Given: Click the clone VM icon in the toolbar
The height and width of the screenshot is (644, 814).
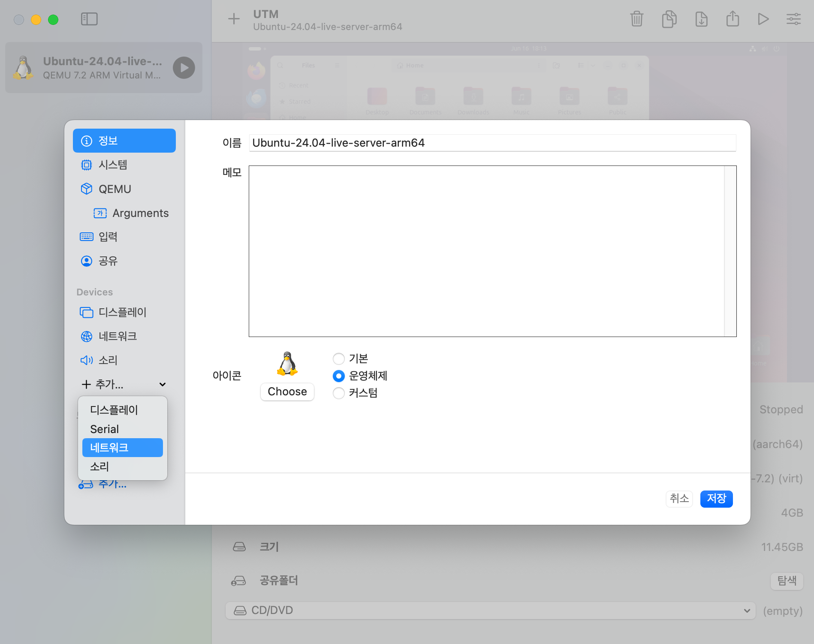Looking at the screenshot, I should pos(669,19).
